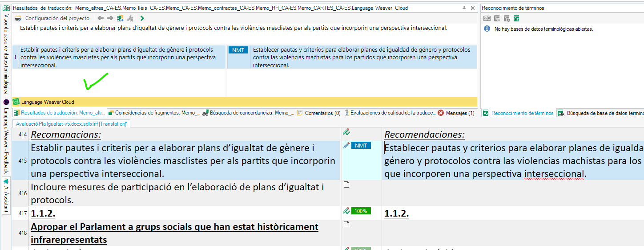
Task: Click the teal AI Assistant sidebar icon
Action: [x=6, y=181]
